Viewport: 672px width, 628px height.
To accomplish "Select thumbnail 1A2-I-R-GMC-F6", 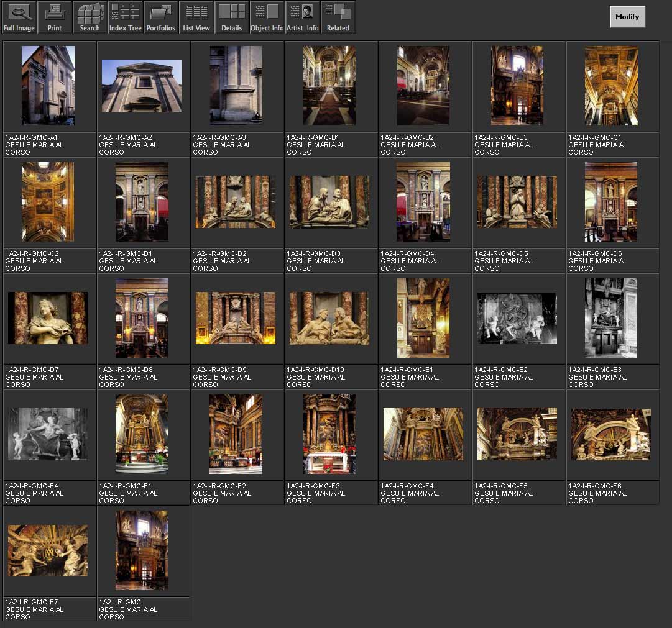I will (x=611, y=434).
